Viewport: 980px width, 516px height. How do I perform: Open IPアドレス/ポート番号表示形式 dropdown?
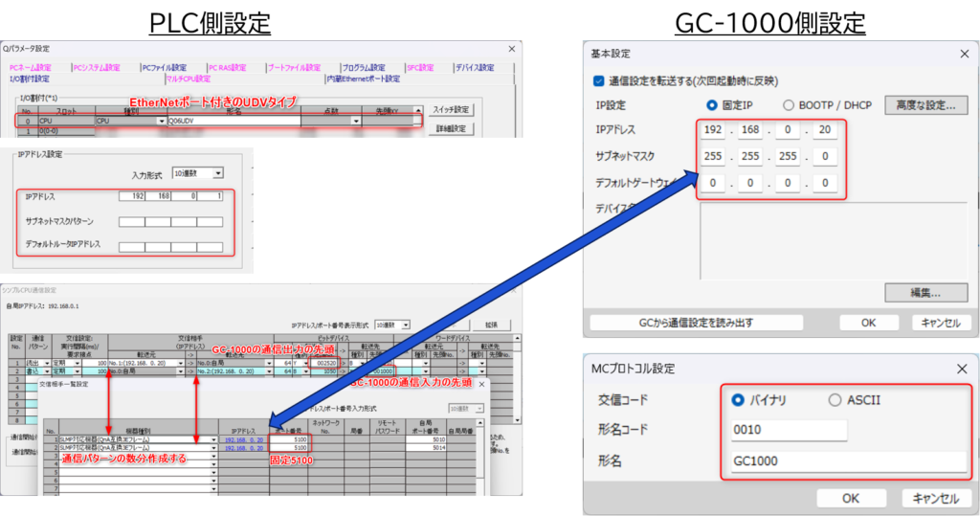[406, 325]
